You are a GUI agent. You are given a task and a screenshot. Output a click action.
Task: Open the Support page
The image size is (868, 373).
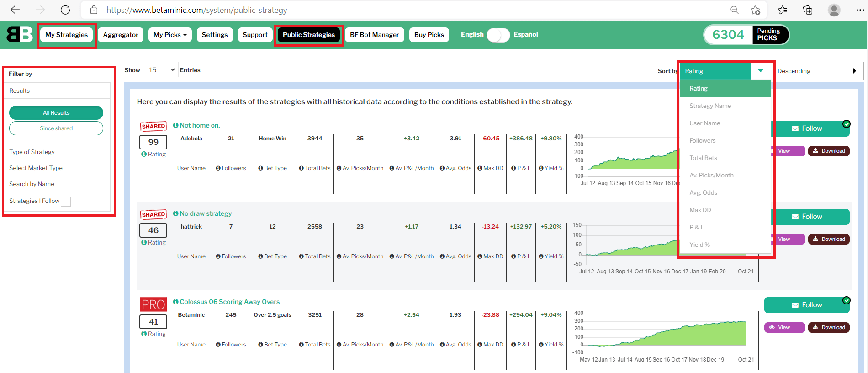[255, 35]
